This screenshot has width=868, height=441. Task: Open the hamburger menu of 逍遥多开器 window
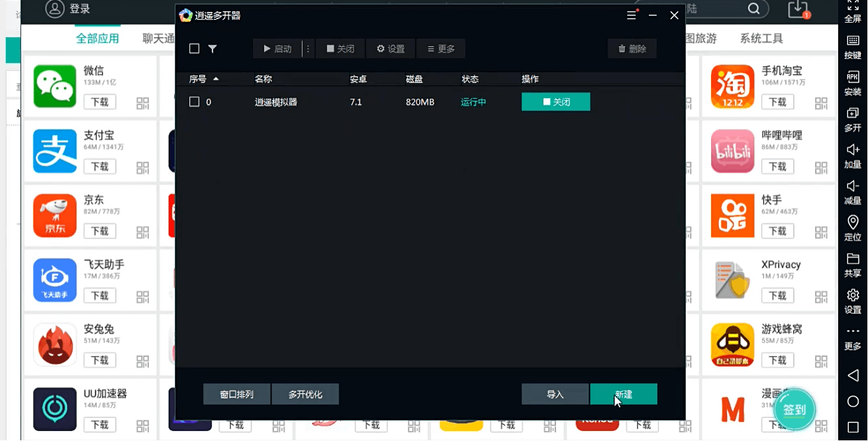(631, 15)
